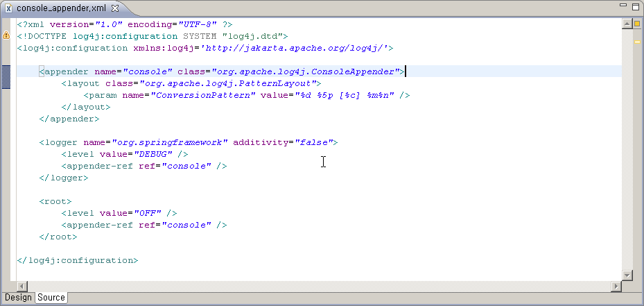Click the logger name "org.springframework" value
The width and height of the screenshot is (644, 306).
[x=175, y=142]
